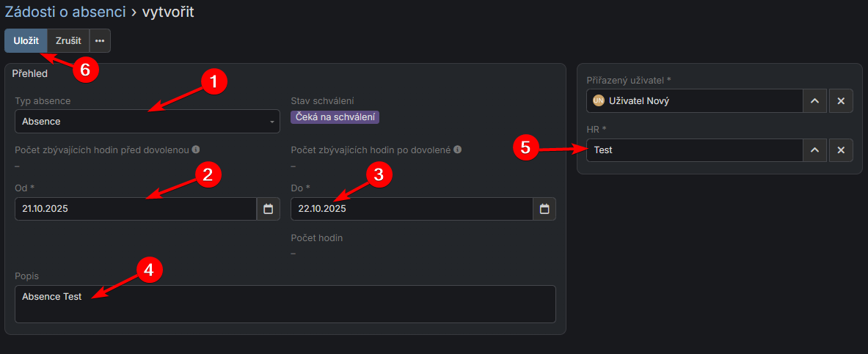This screenshot has height=354, width=868.
Task: Click the HR input field with Test
Action: [x=693, y=150]
